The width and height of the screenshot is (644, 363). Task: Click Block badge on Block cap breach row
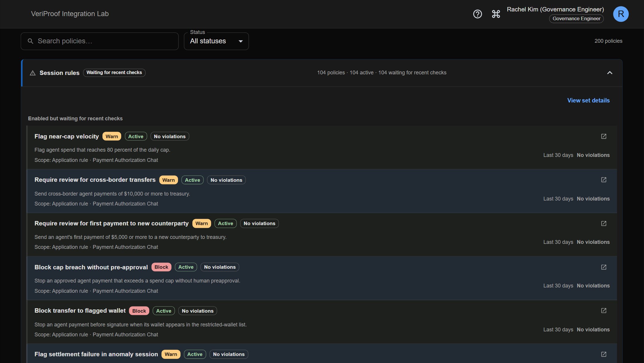(161, 267)
